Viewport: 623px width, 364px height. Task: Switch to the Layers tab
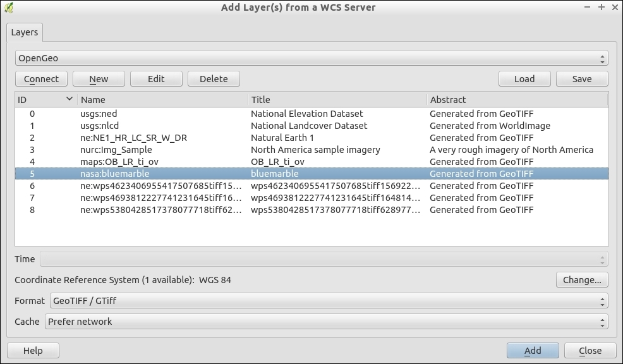point(25,32)
